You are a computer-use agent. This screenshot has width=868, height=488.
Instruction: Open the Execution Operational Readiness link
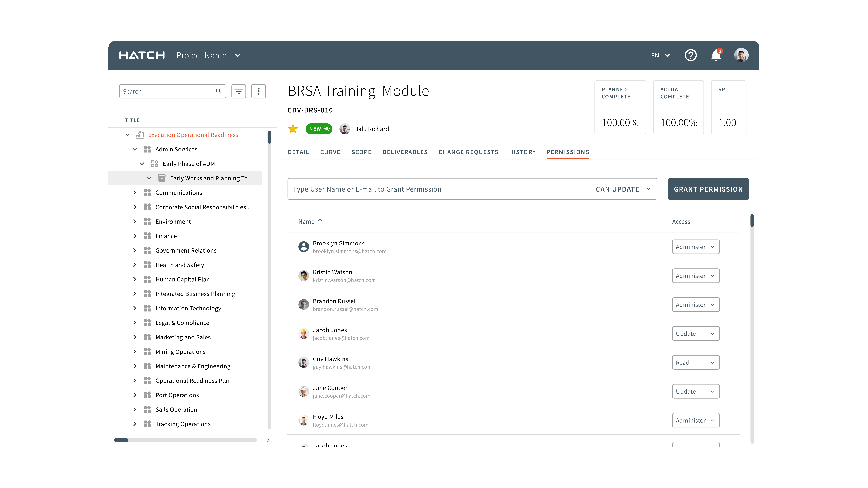click(x=193, y=135)
